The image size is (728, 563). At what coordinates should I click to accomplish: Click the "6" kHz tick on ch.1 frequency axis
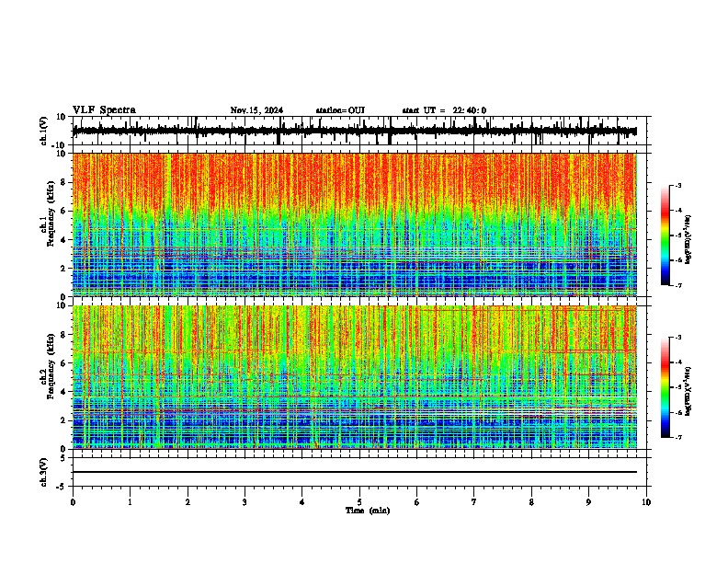(64, 211)
